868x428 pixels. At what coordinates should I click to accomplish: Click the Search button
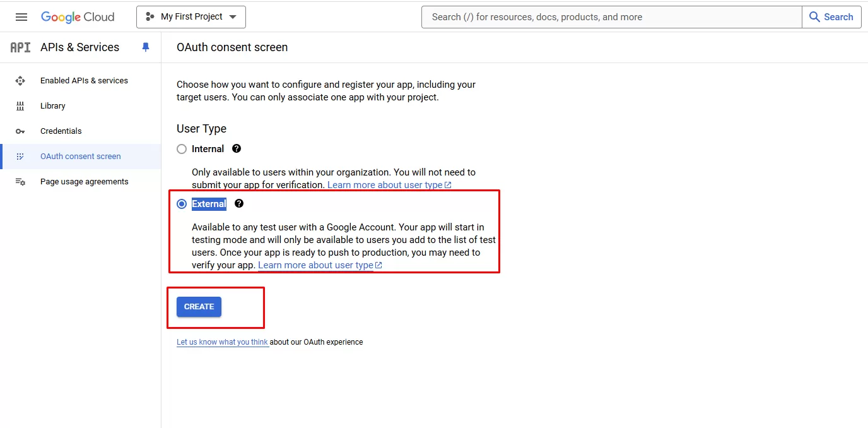(831, 17)
